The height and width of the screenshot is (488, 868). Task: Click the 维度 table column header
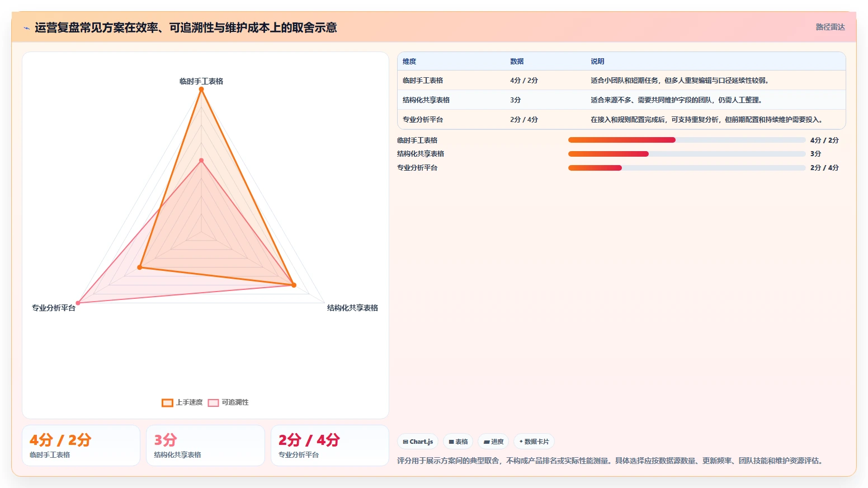(409, 62)
